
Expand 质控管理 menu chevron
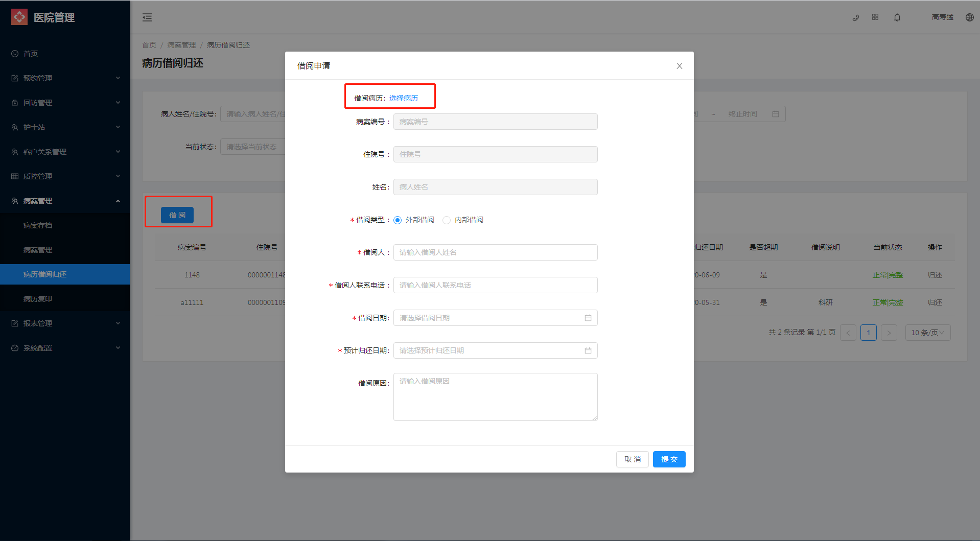[118, 176]
